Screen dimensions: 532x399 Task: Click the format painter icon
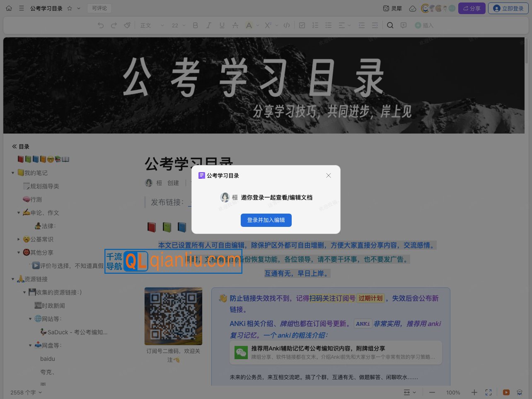click(127, 25)
